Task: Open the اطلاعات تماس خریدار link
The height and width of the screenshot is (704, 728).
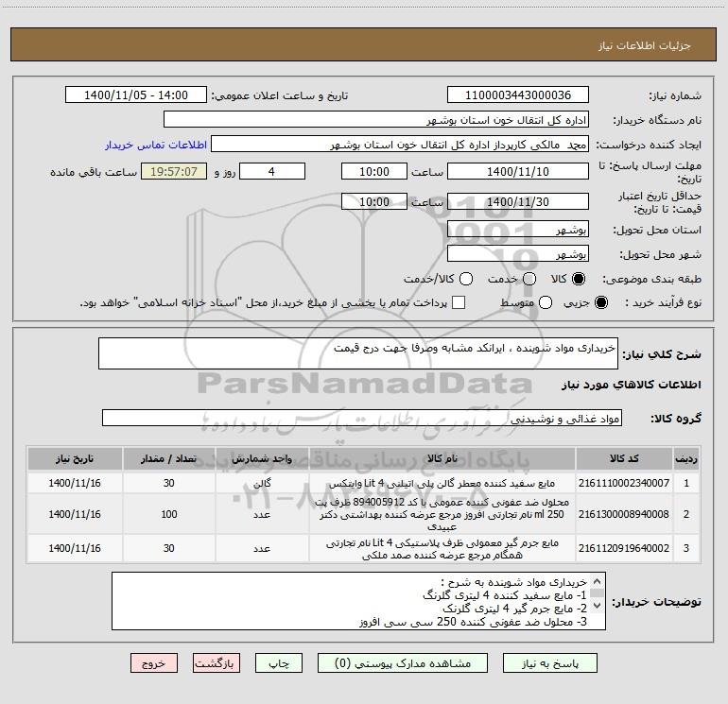Action: (x=156, y=145)
